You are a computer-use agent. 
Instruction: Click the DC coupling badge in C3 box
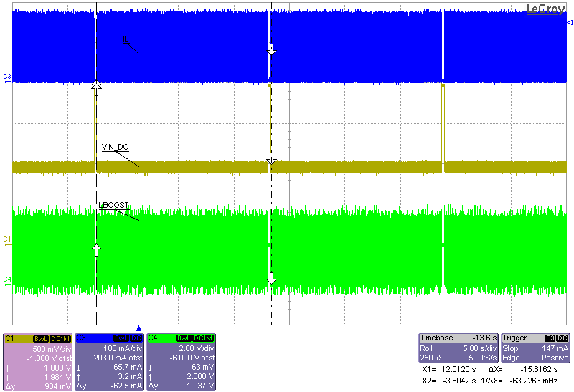(136, 338)
